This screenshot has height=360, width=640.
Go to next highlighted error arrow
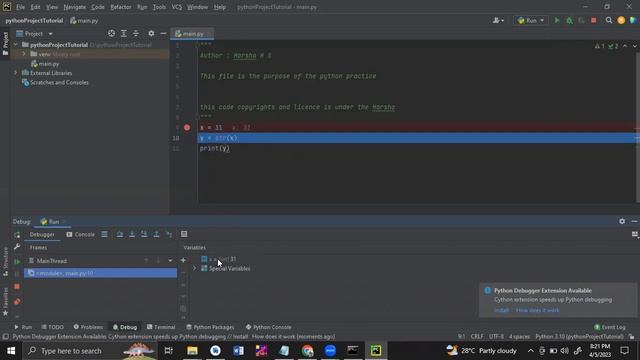(634, 46)
